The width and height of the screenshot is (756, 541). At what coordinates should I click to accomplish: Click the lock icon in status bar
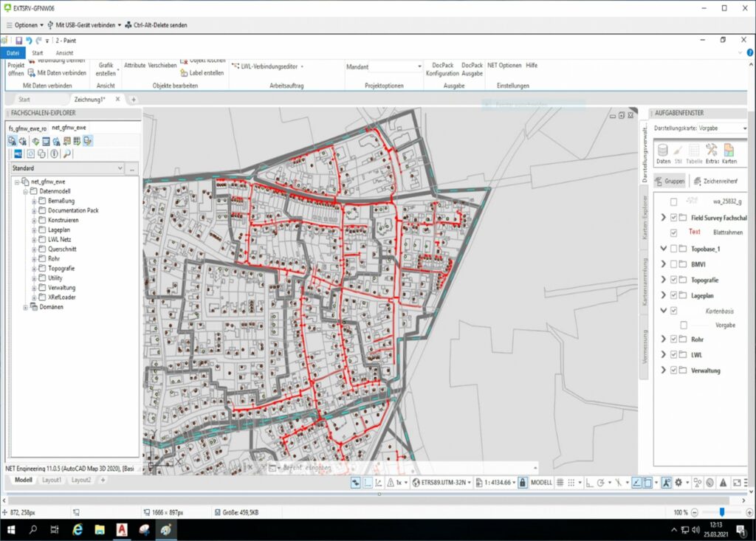pyautogui.click(x=522, y=482)
